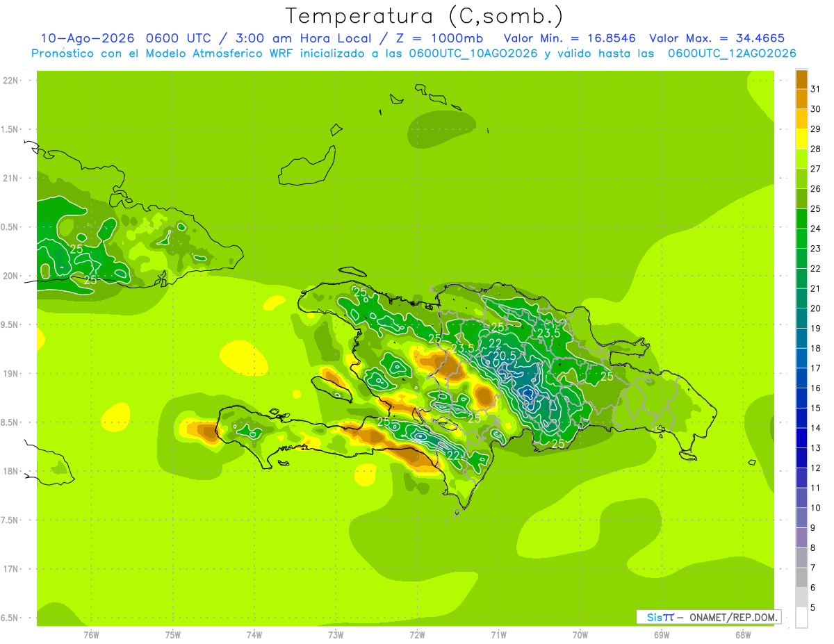Image resolution: width=834 pixels, height=644 pixels.
Task: Click the "17N" latitude label
Action: pyautogui.click(x=11, y=570)
